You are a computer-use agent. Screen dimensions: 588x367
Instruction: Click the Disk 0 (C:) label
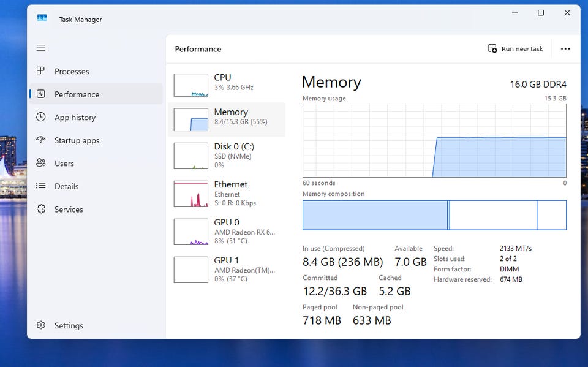click(234, 146)
